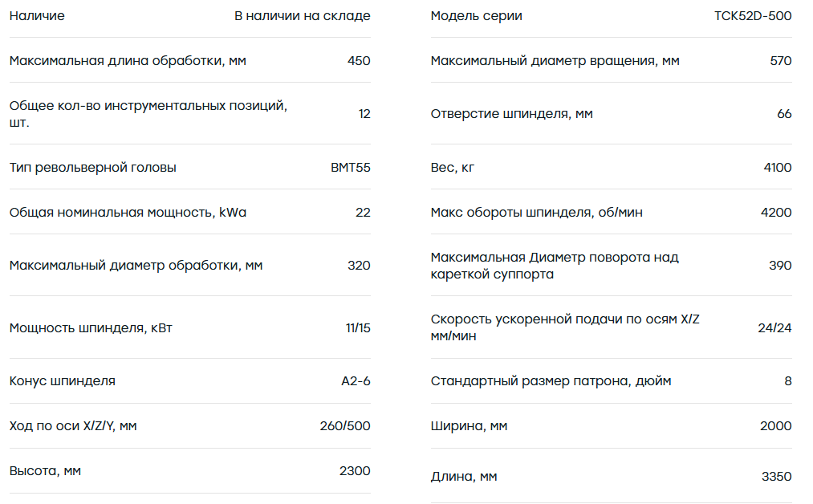Select the 3350 length value
This screenshot has height=504, width=813.
[x=777, y=477]
